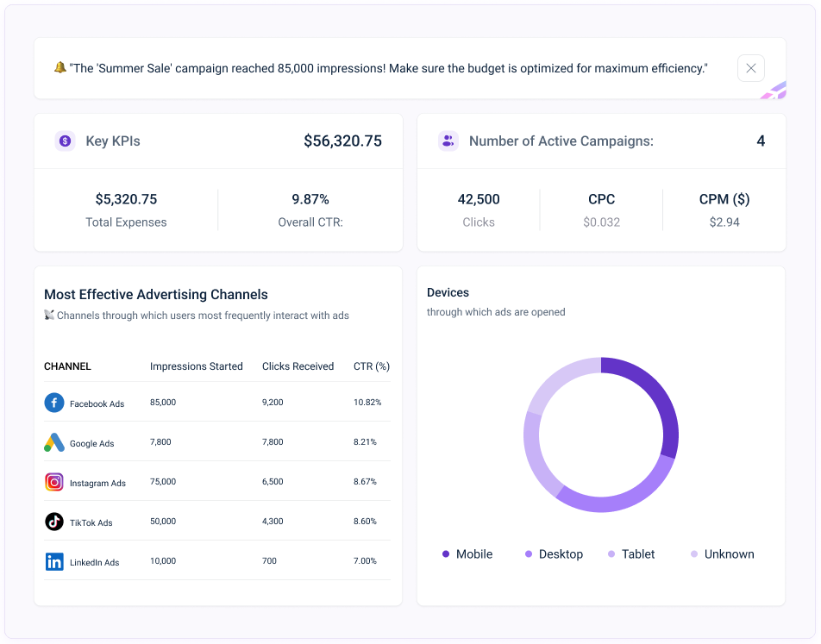
Task: Click the LinkedIn Ads logo icon
Action: tap(54, 561)
